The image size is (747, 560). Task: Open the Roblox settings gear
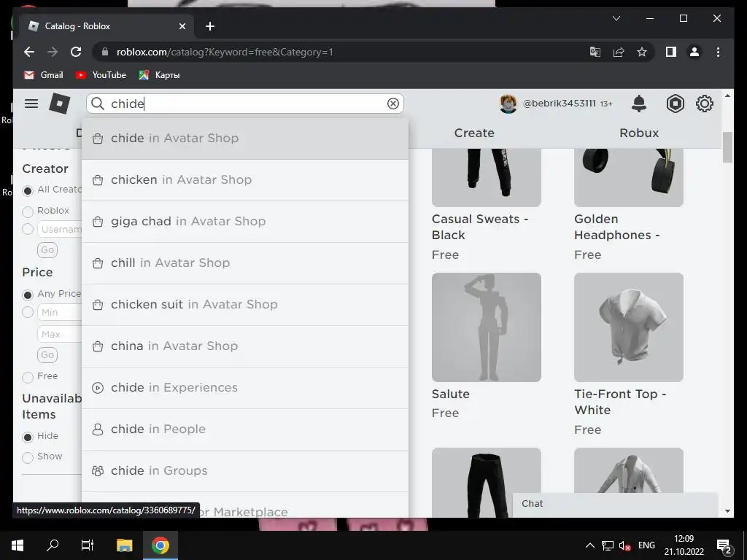pyautogui.click(x=705, y=104)
